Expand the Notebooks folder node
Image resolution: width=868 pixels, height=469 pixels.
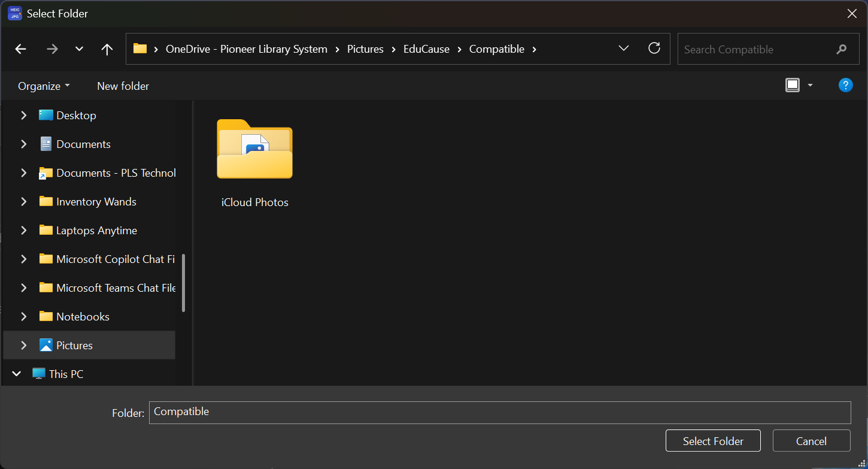pos(23,316)
